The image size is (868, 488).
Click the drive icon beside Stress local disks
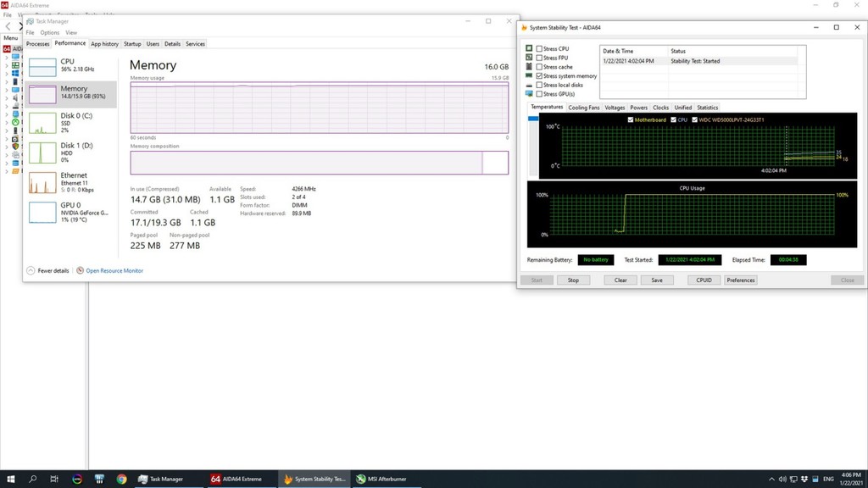(529, 86)
